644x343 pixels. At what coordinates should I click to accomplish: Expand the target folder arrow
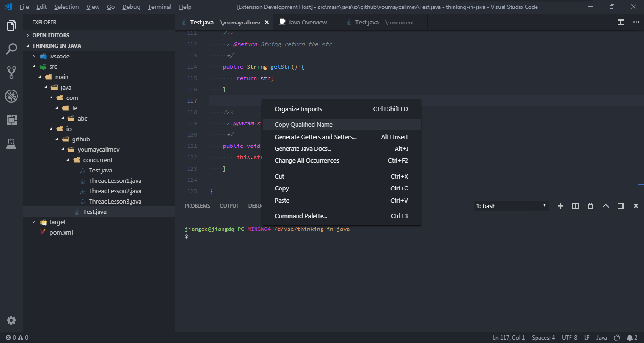point(34,222)
